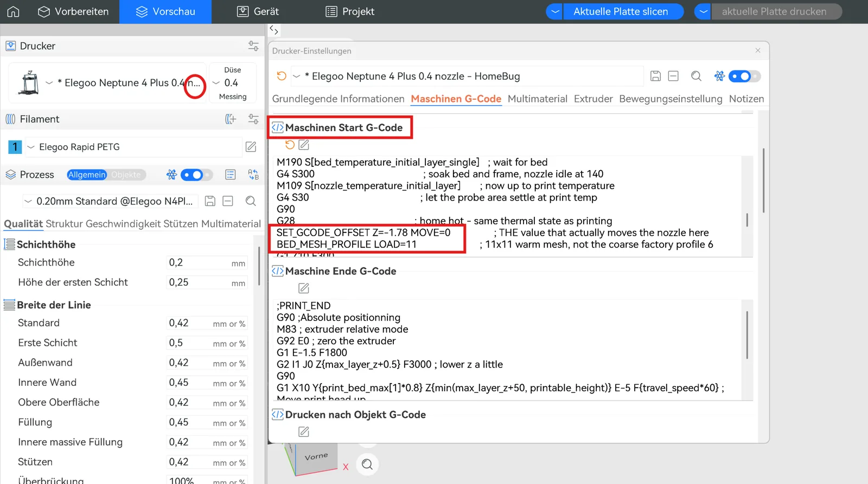Open the Extruder tab

(593, 99)
